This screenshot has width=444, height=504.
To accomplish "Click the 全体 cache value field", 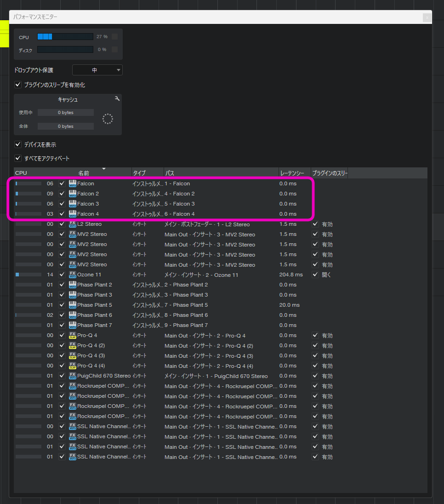I will point(66,126).
